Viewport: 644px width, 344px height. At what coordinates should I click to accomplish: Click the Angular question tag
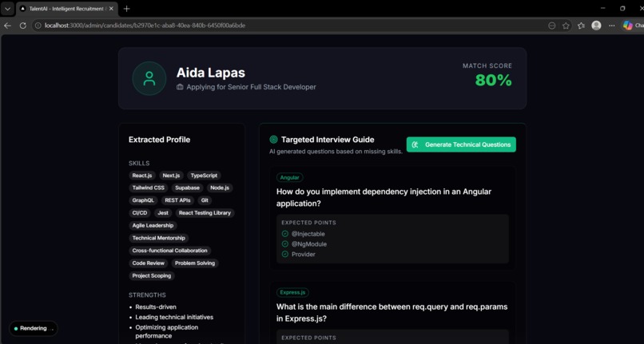[x=289, y=177]
